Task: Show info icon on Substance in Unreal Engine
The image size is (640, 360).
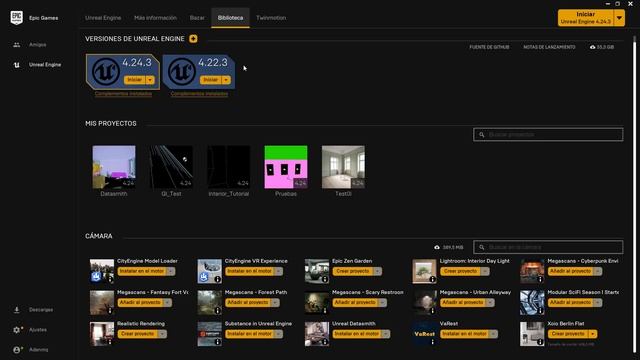Action: coord(218,342)
